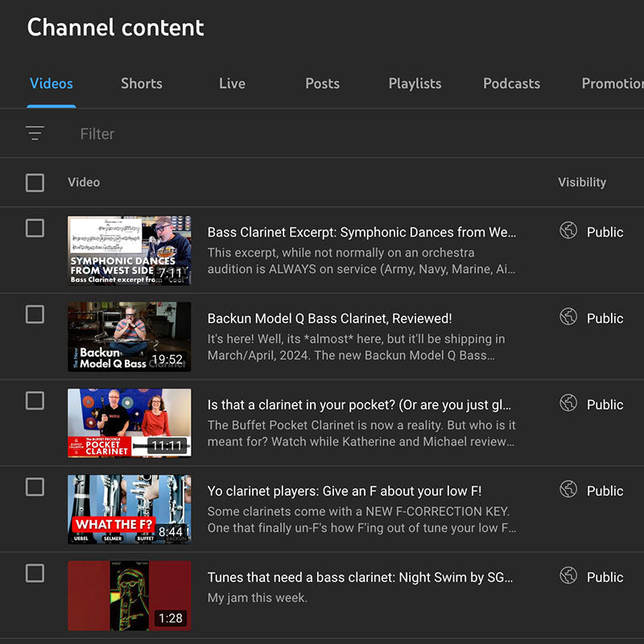
Task: Click the 'Yo clarinet players' video title
Action: (344, 491)
